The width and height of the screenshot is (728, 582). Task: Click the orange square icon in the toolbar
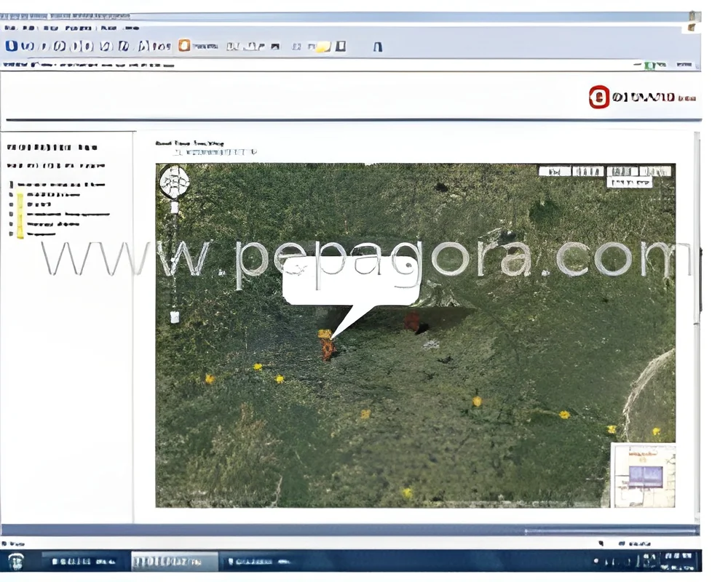coord(184,46)
